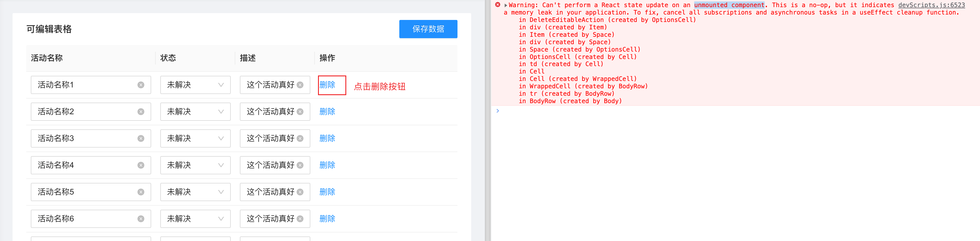
Task: Focus the 活动名称1 text input
Action: coord(90,85)
